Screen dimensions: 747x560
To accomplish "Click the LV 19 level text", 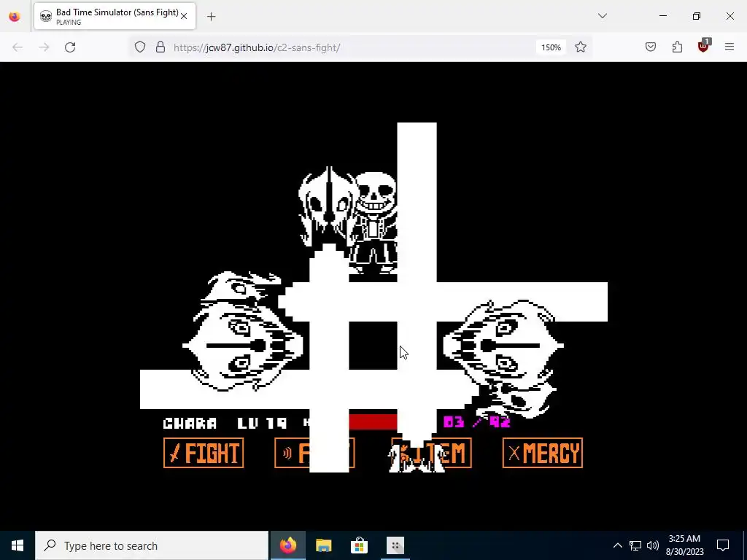I will (x=262, y=424).
